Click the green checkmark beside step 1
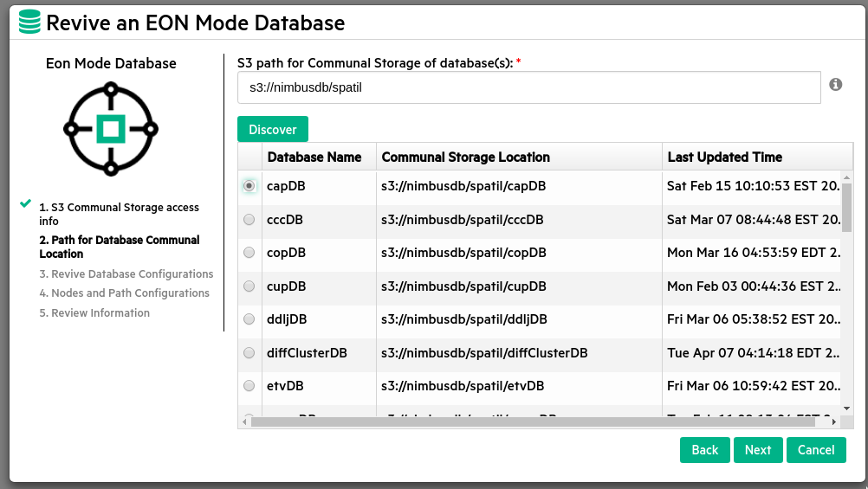 25,204
